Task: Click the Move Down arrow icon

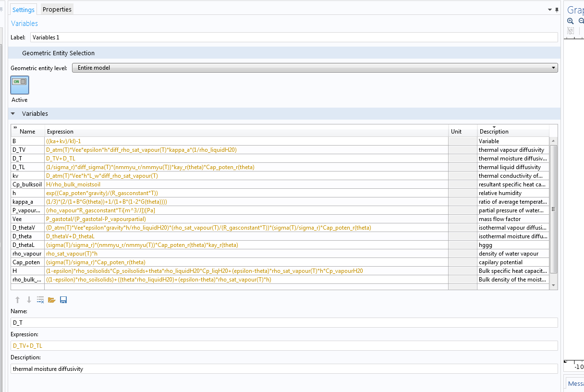Action: pos(29,300)
